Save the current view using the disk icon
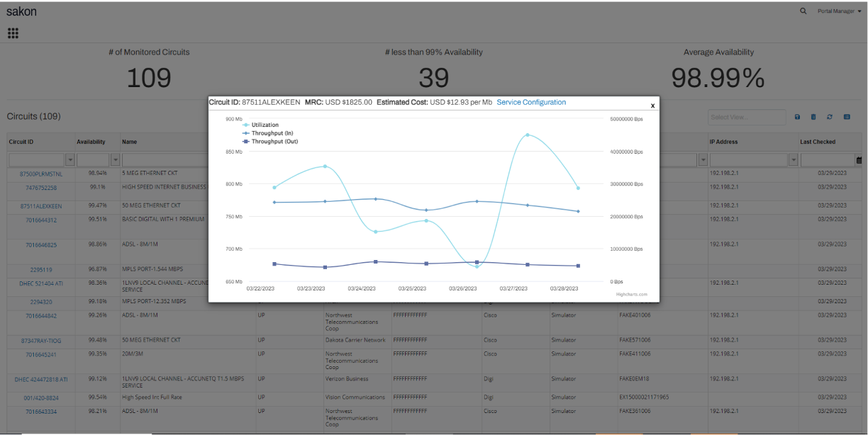The image size is (868, 435). click(797, 117)
